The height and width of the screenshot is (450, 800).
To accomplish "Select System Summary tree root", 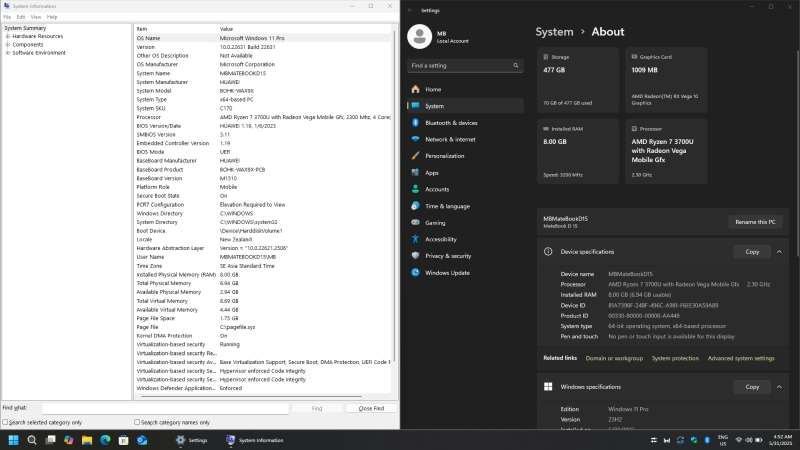I will 25,28.
